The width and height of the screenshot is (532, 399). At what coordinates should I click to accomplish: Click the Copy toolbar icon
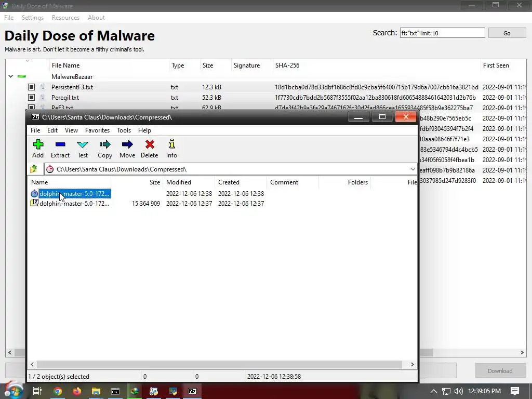point(105,144)
